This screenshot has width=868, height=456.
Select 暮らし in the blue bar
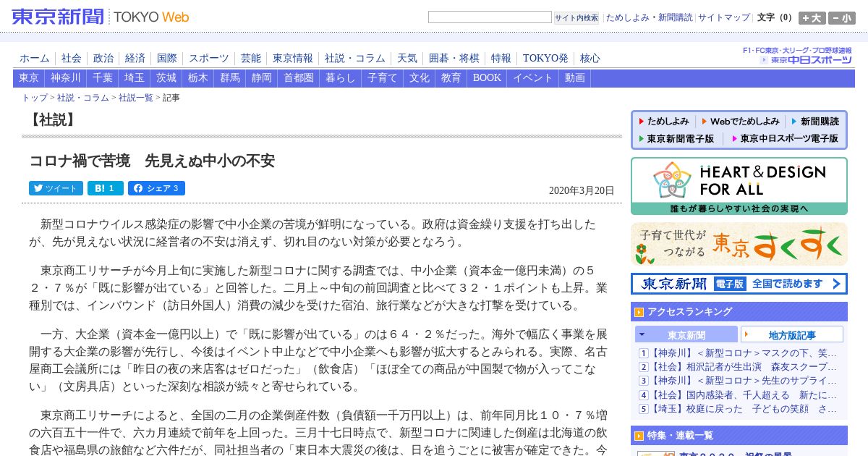(341, 78)
